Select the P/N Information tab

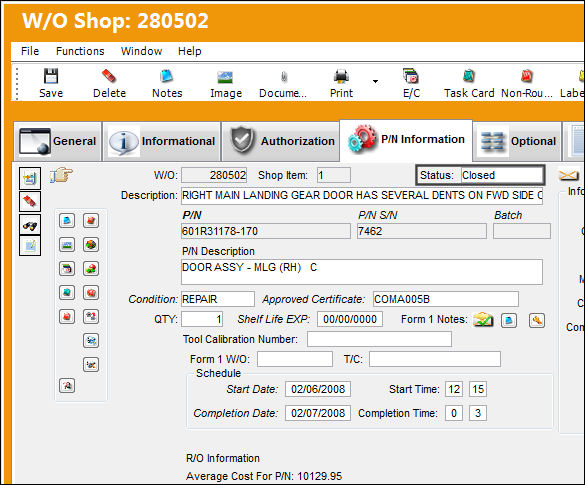[406, 140]
